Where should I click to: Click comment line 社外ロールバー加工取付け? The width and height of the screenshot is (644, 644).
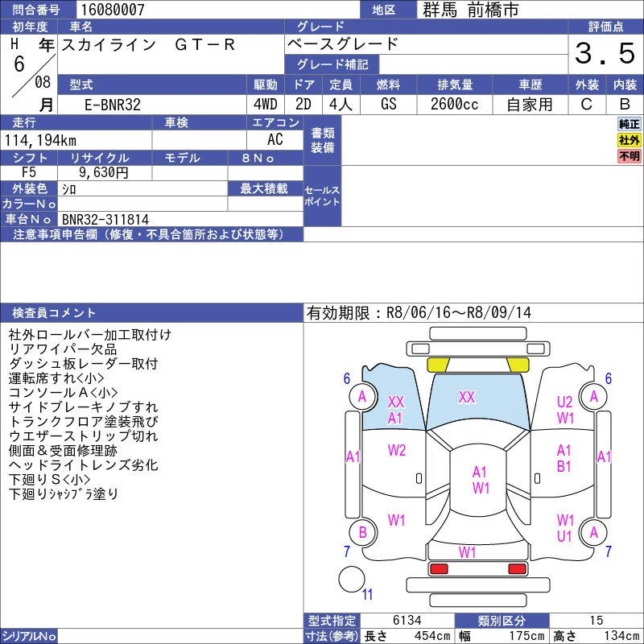(90, 335)
